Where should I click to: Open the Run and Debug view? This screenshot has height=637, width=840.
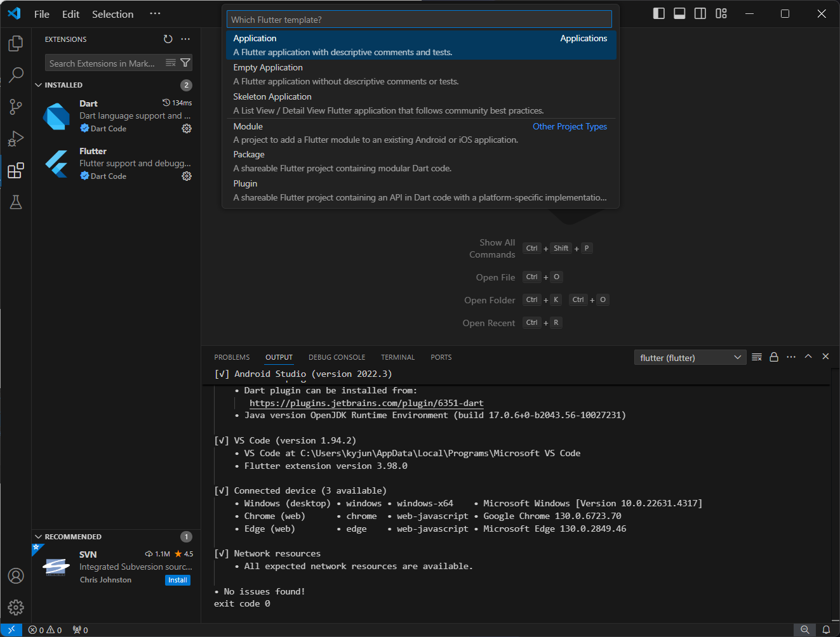coord(16,138)
